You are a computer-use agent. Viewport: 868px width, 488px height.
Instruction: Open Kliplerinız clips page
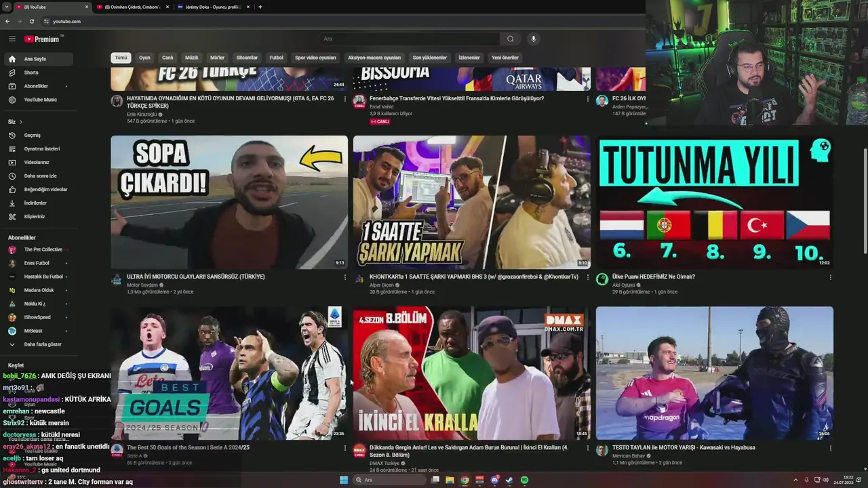(x=38, y=216)
